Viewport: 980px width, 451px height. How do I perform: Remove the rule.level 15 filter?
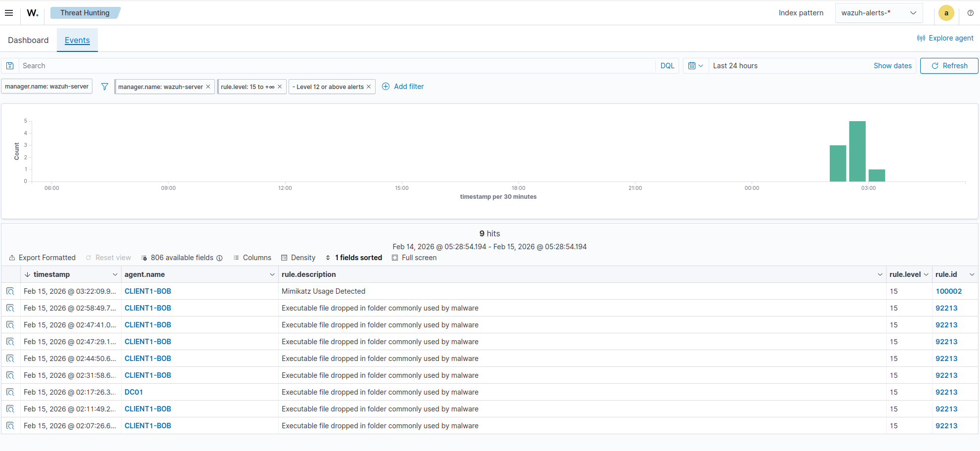pyautogui.click(x=280, y=87)
